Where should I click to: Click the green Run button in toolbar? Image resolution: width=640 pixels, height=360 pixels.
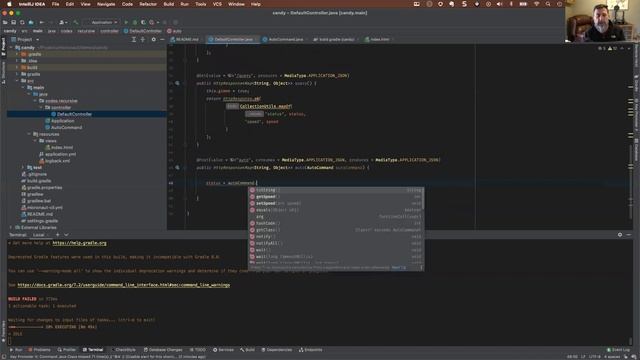coord(126,22)
